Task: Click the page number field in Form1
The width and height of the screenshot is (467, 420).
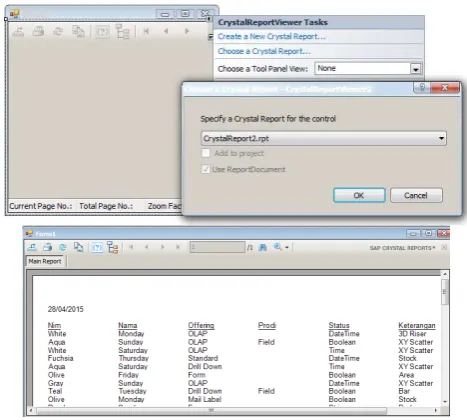Action: pos(217,247)
